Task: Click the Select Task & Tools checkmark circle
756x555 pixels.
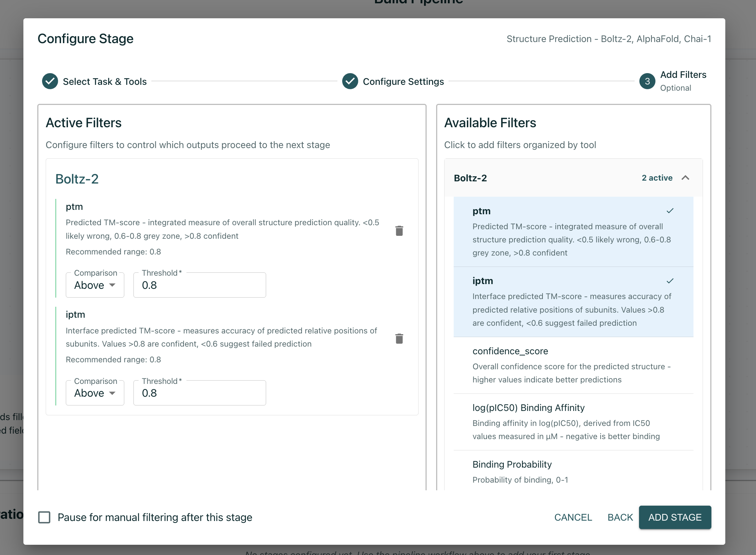Action: (50, 81)
